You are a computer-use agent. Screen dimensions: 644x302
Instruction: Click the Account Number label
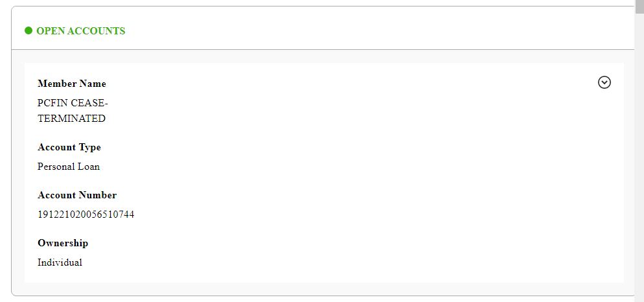tap(77, 195)
